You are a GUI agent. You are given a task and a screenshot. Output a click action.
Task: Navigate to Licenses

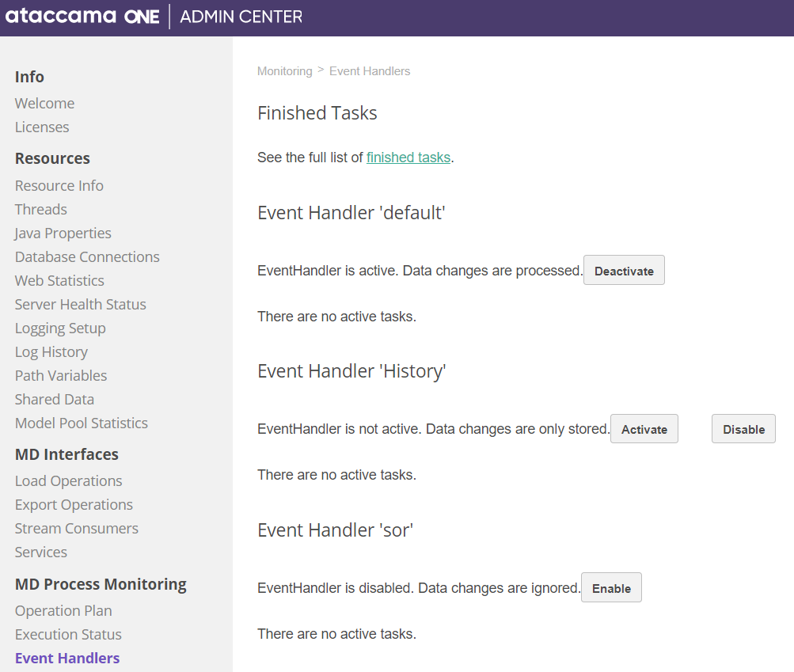[x=42, y=127]
